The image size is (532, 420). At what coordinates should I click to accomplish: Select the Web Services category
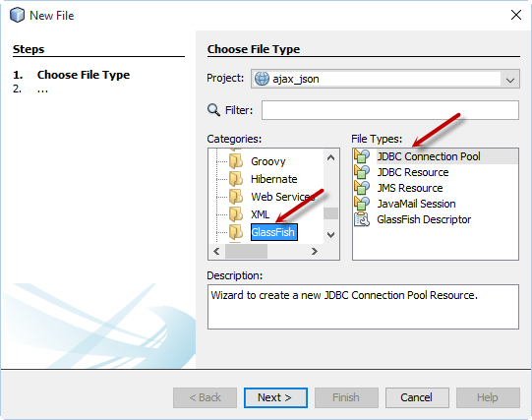point(282,197)
